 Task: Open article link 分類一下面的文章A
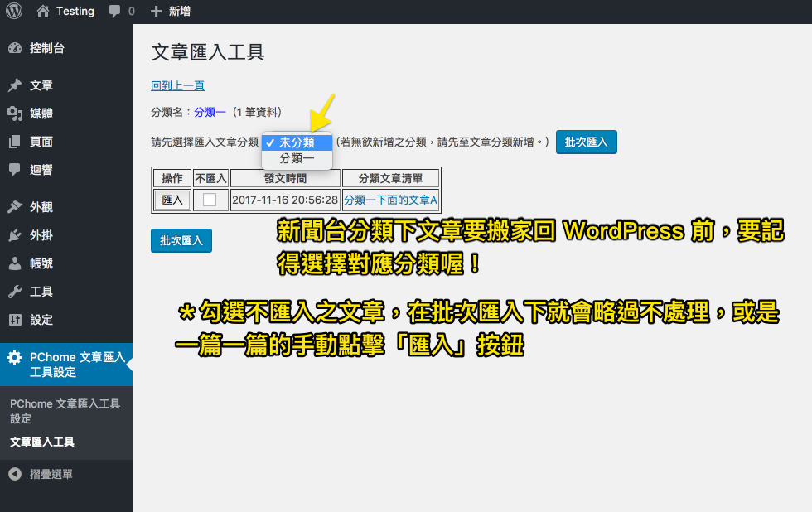390,200
